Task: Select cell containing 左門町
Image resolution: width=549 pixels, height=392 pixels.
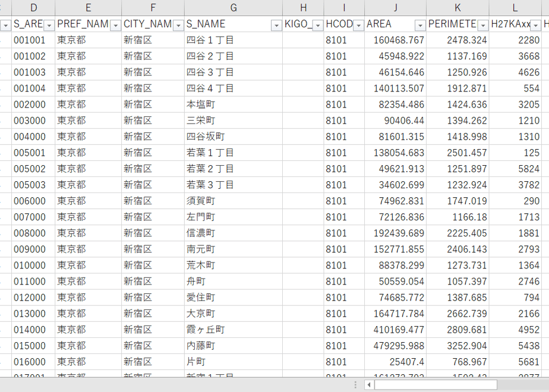Action: (x=234, y=217)
